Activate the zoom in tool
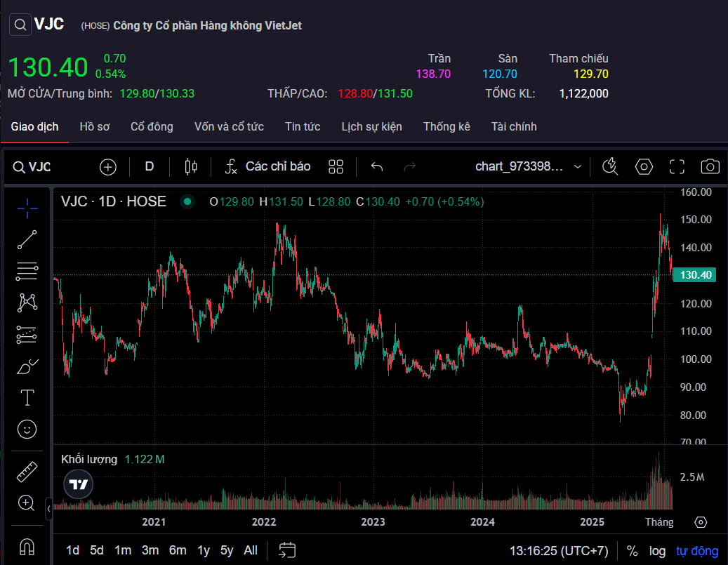 tap(26, 503)
